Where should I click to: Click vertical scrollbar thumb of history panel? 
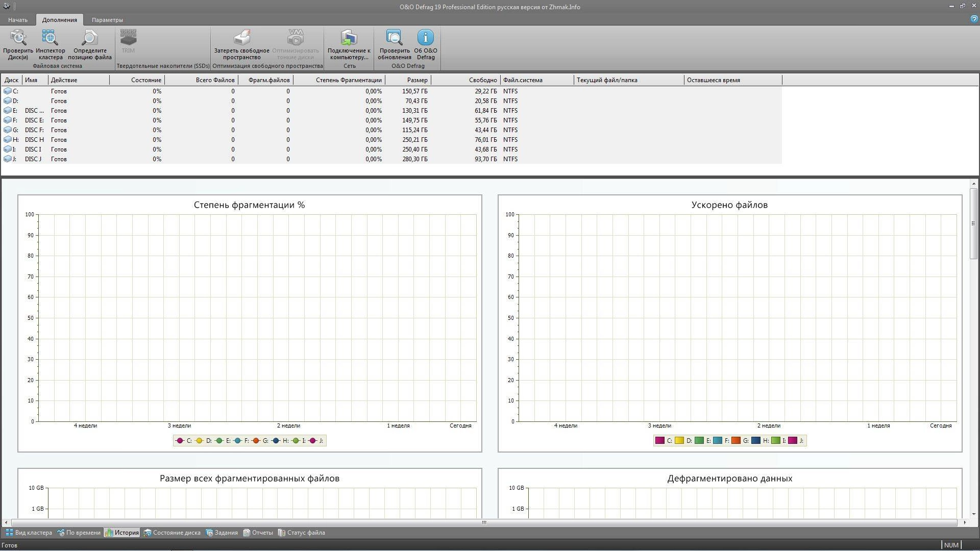pyautogui.click(x=973, y=223)
